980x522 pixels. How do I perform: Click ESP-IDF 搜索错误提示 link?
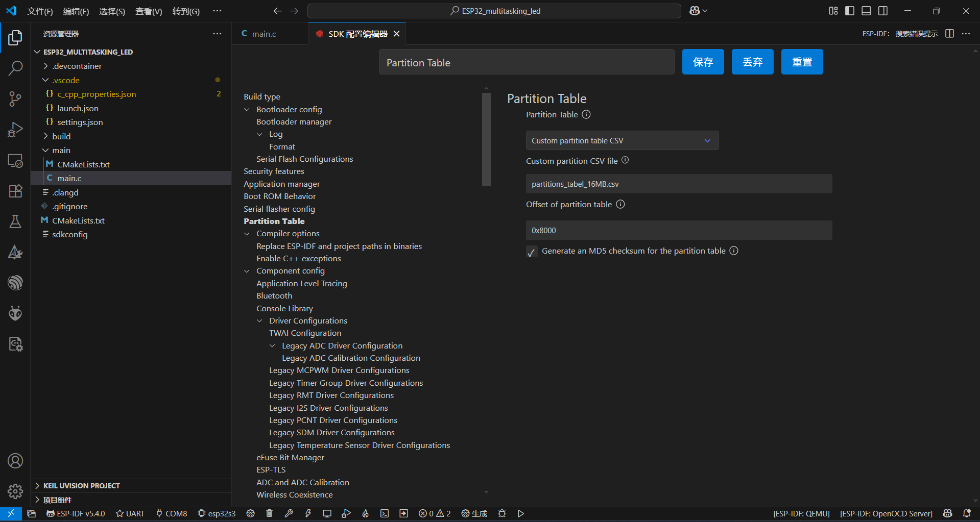click(x=900, y=34)
